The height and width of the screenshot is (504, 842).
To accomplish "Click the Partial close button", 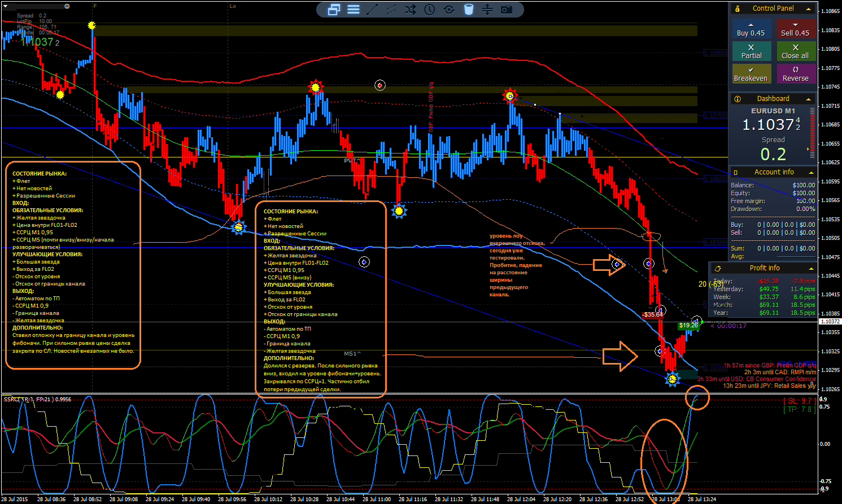I will click(751, 51).
